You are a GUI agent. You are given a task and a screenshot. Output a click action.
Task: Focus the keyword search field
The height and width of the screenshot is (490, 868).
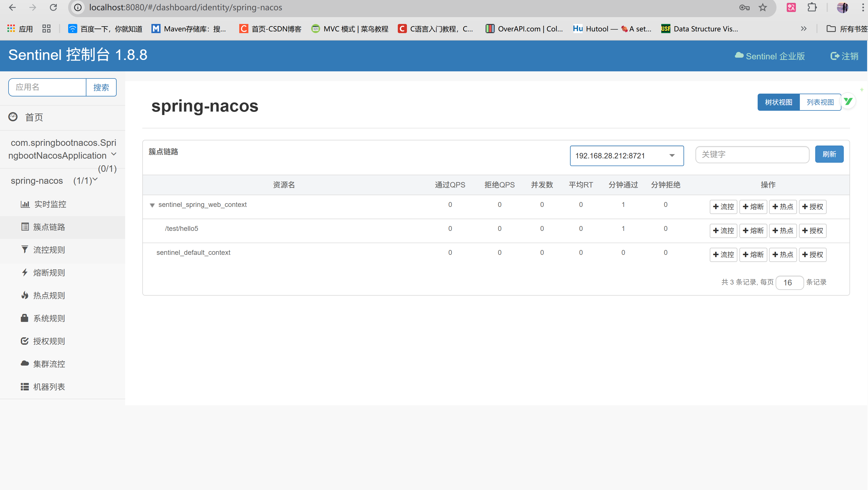(752, 154)
